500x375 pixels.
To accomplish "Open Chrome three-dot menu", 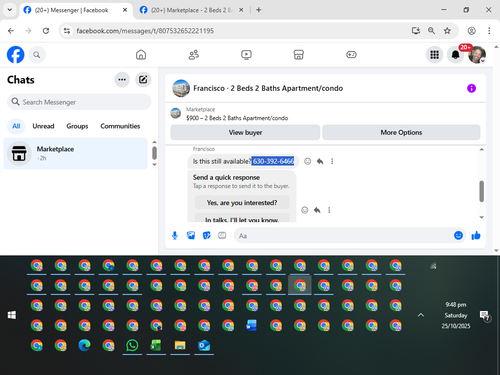I will point(489,31).
